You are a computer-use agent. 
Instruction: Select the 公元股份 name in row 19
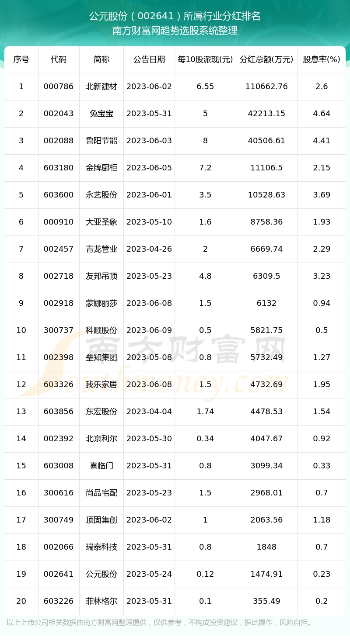pyautogui.click(x=101, y=574)
